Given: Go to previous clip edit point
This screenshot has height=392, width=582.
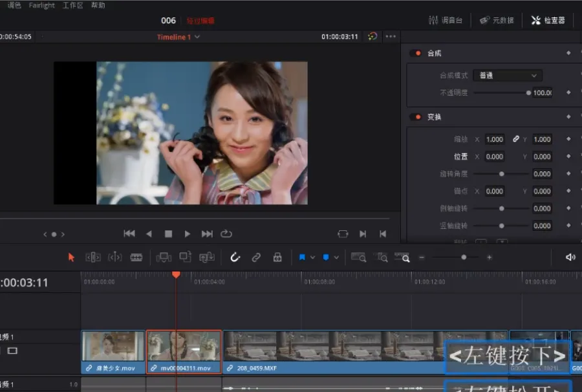Looking at the screenshot, I should (x=383, y=234).
